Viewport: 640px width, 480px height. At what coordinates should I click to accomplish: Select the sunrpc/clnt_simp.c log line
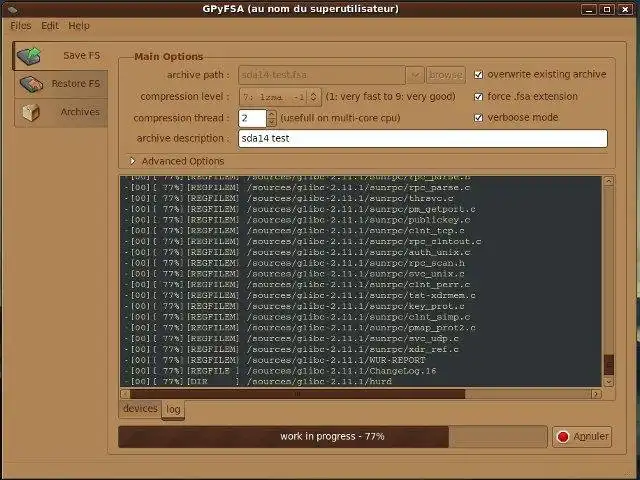tap(298, 317)
